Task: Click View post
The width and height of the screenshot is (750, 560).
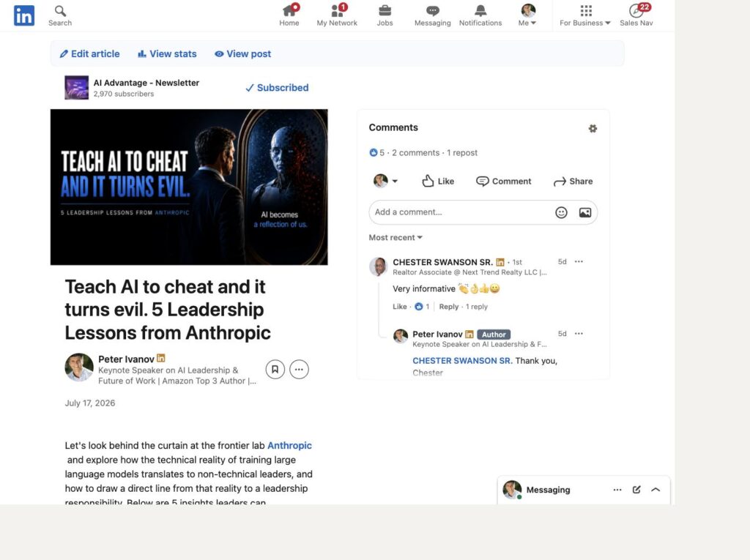Action: (x=242, y=53)
